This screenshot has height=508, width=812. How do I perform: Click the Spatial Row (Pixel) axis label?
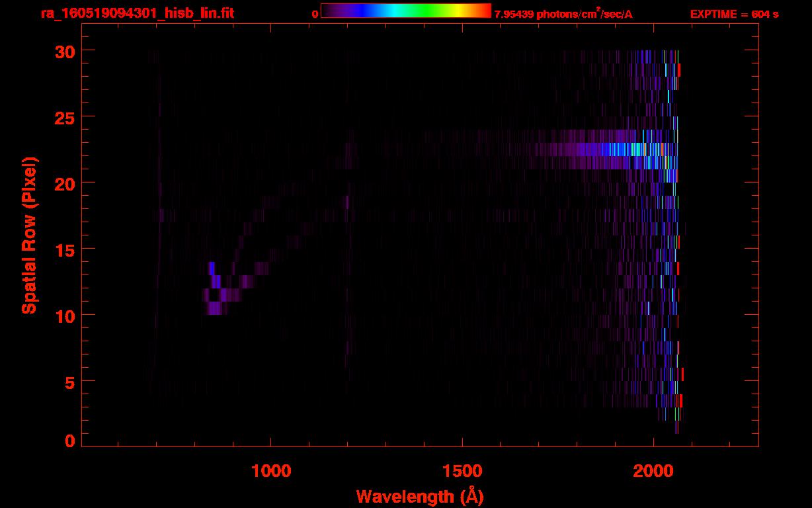pos(29,235)
